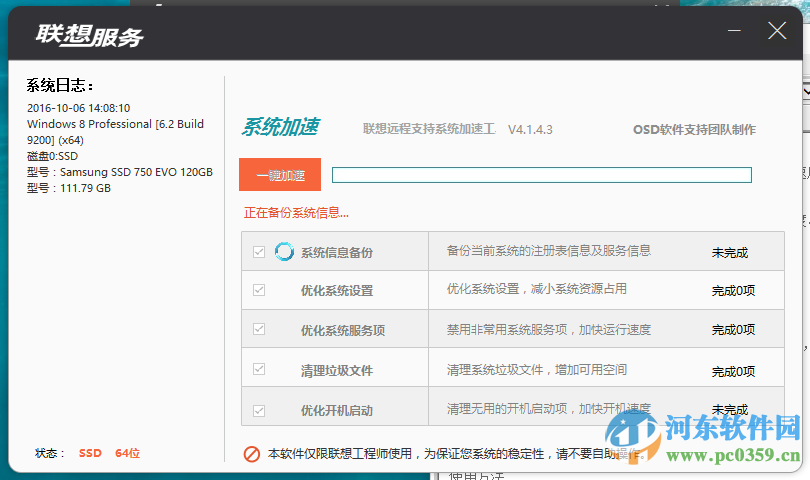Toggle the 优化系统设置 checkbox
This screenshot has width=810, height=480.
pos(259,290)
